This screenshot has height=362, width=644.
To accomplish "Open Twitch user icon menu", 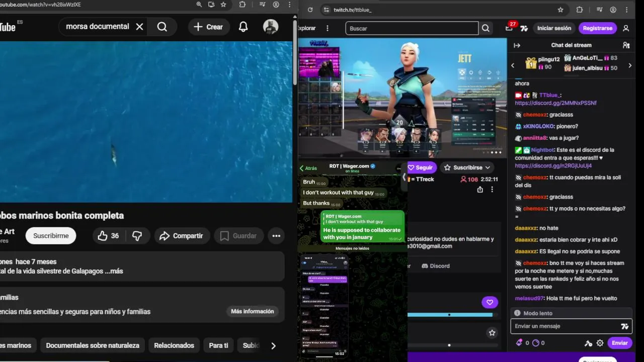I will coord(626,28).
